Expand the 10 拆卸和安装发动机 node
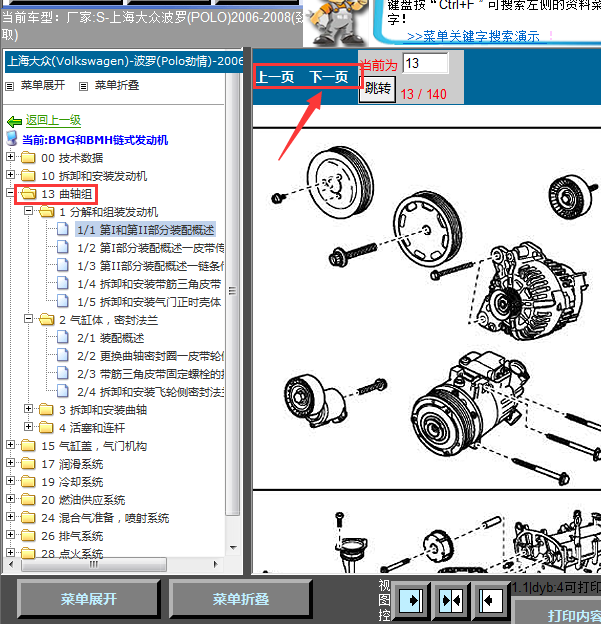 pos(11,175)
